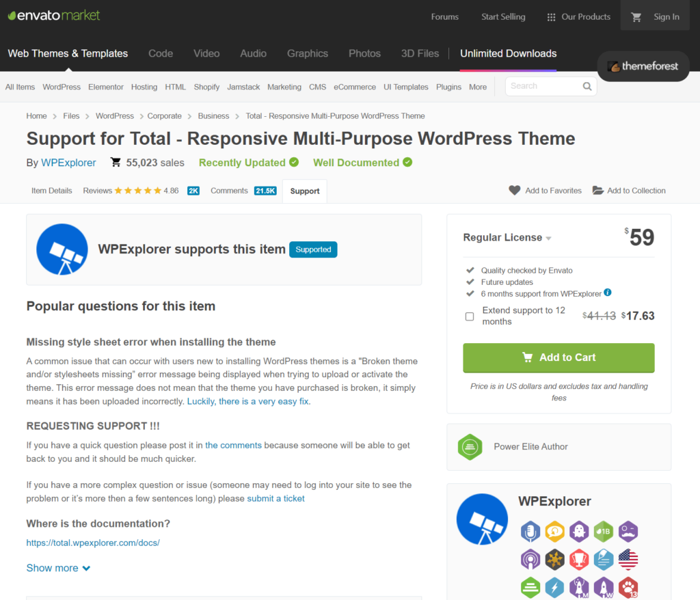Click the blue pencil document badge
The height and width of the screenshot is (600, 700).
[604, 560]
